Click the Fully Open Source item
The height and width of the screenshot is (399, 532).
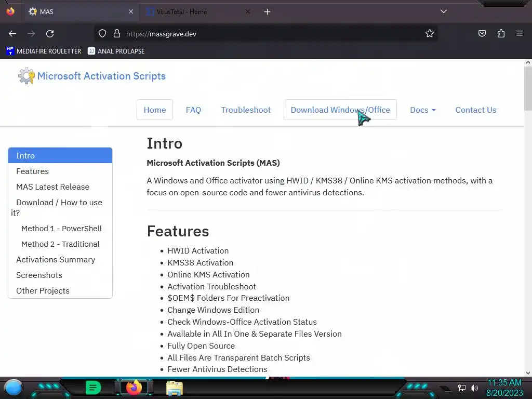(201, 345)
